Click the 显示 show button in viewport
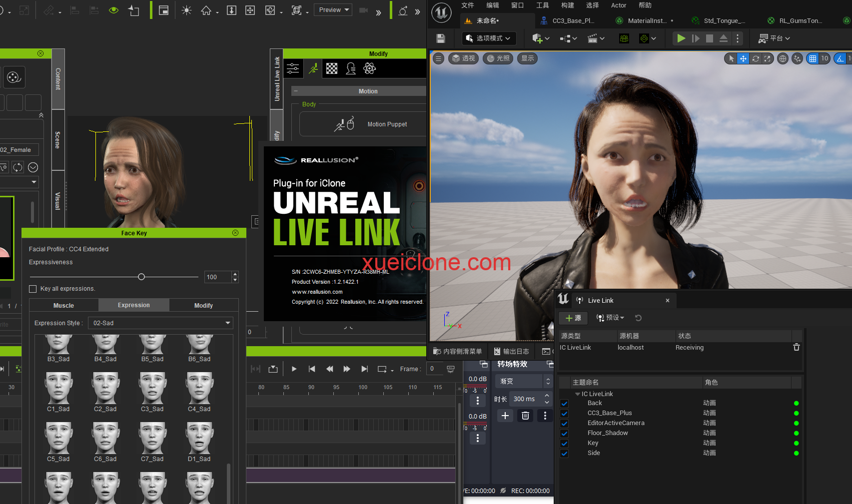 (x=528, y=58)
